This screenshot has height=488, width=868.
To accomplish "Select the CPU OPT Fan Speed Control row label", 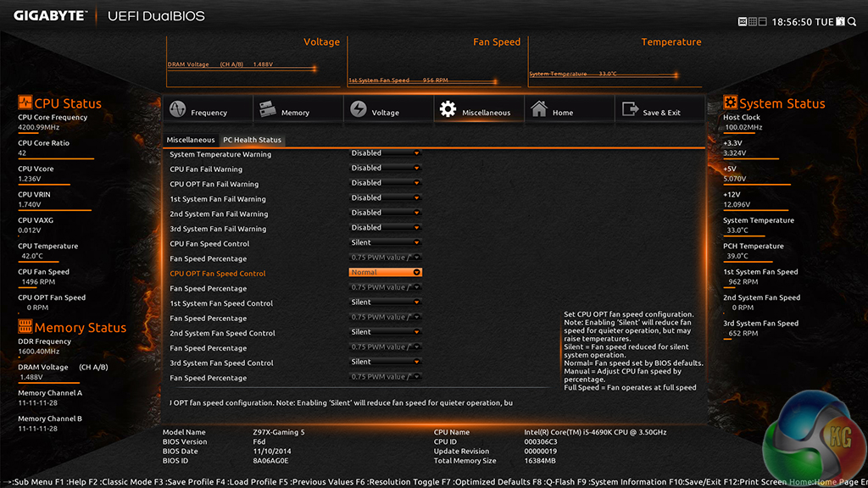I will point(218,274).
